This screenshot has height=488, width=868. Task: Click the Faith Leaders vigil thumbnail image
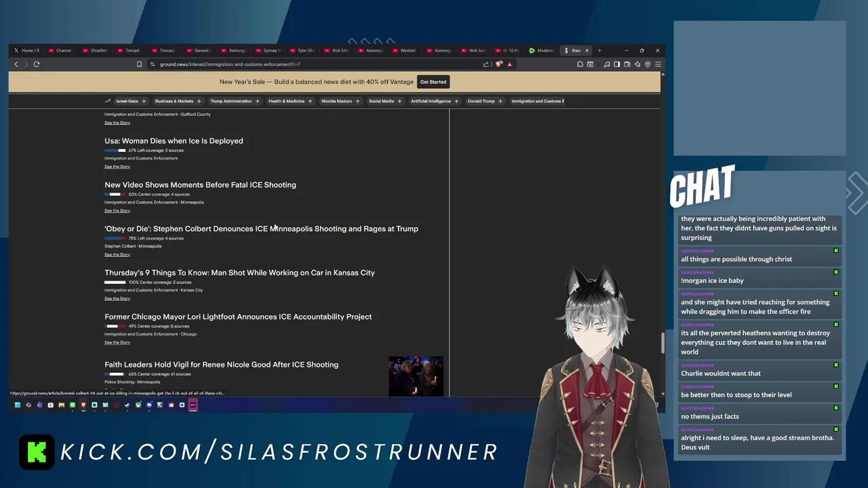click(416, 376)
